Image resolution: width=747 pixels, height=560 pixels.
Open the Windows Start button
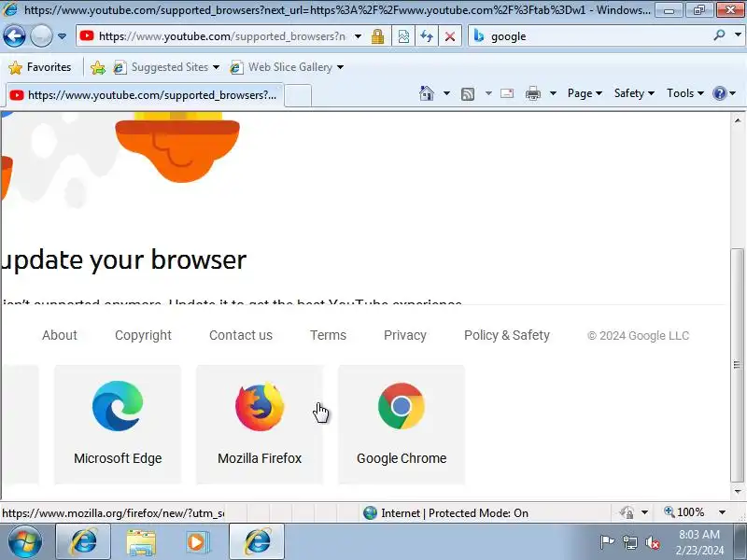[25, 542]
